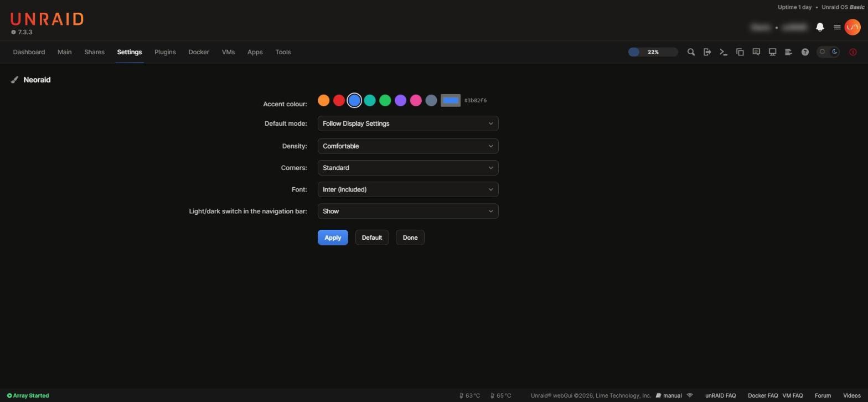Toggle the help question mark icon
The image size is (868, 402).
(805, 52)
